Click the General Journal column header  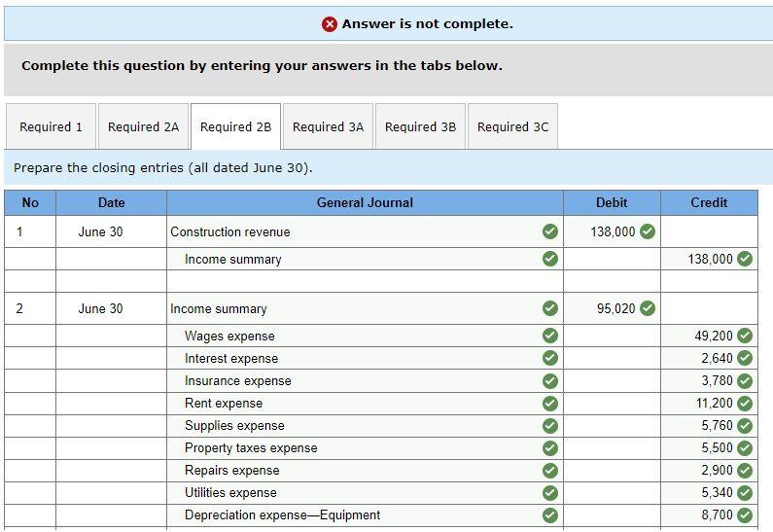coord(365,202)
